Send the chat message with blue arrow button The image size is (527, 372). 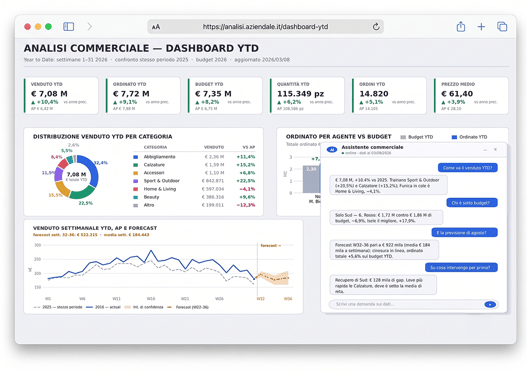[490, 304]
